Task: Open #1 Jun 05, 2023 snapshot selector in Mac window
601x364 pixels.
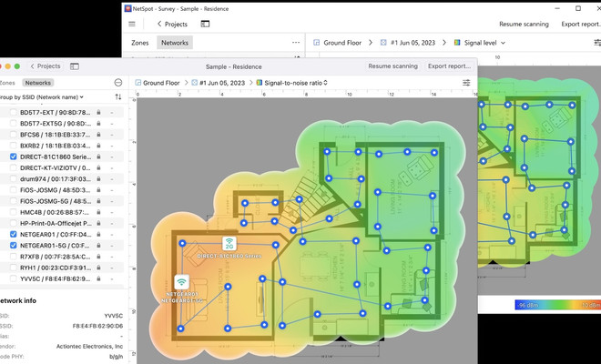Action: coord(222,83)
